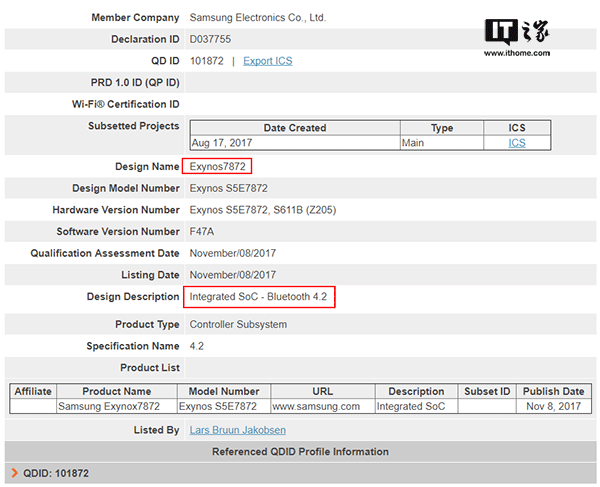The image size is (600, 487).
Task: Select the Model Number column header
Action: pos(224,391)
